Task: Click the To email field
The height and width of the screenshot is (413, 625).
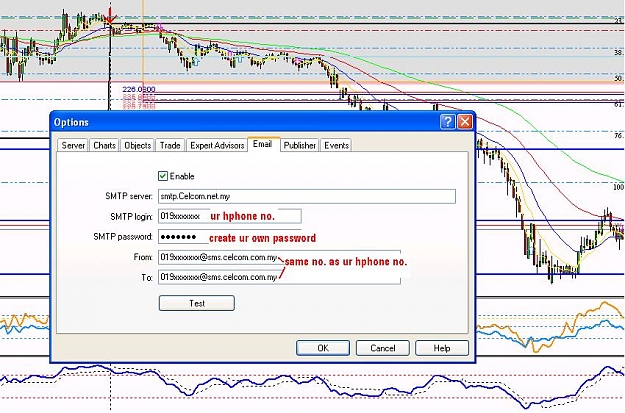Action: click(279, 277)
